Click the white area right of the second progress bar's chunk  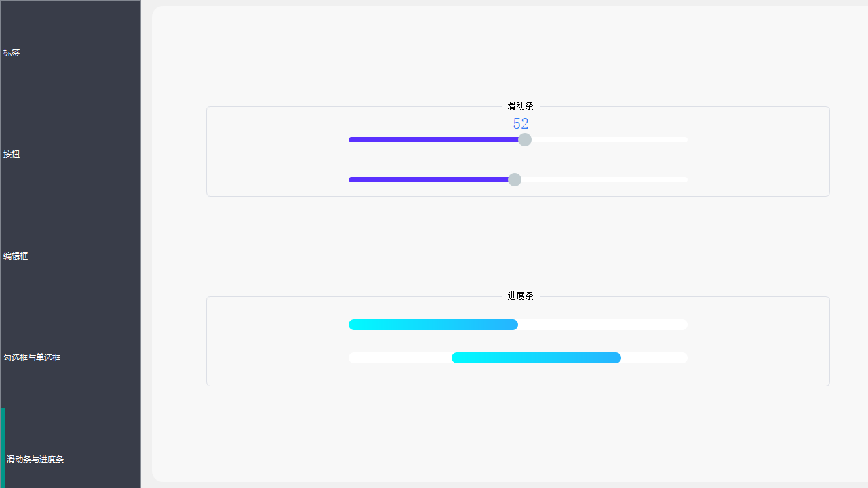(x=654, y=358)
